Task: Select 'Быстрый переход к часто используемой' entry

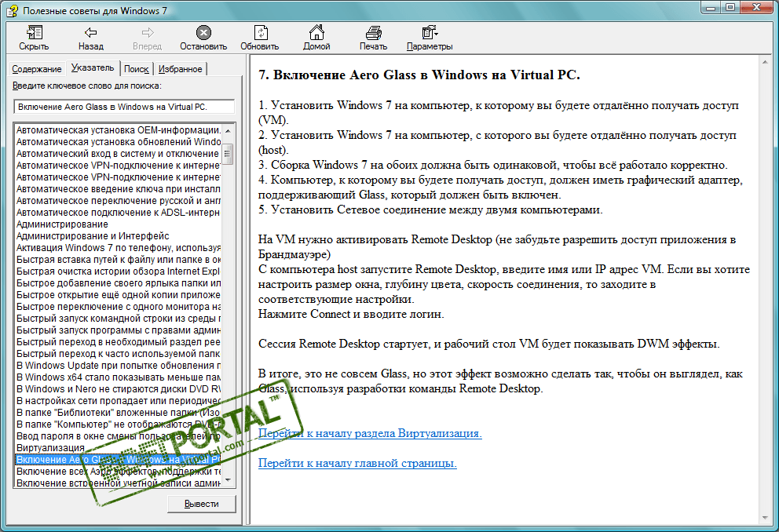Action: click(119, 354)
